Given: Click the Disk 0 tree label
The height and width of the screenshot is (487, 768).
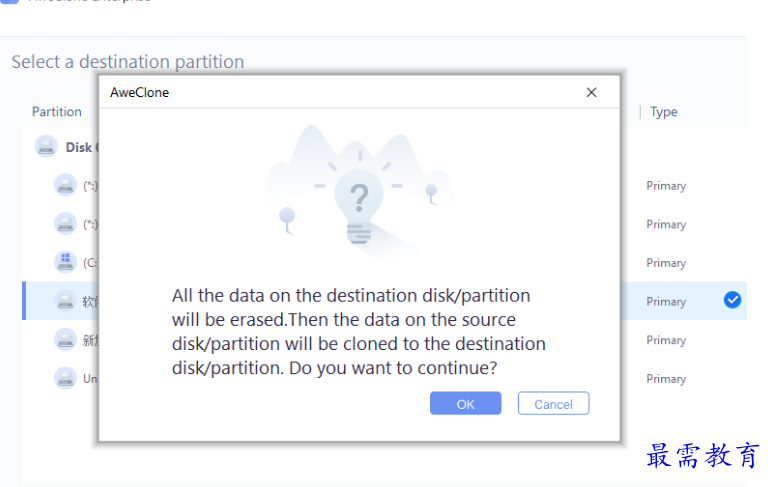Looking at the screenshot, I should 82,147.
